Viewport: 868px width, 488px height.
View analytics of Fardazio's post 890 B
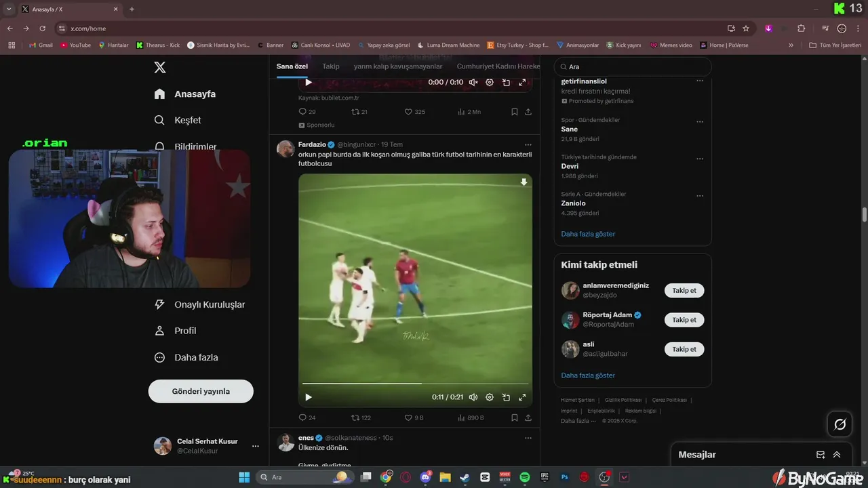[x=471, y=418]
